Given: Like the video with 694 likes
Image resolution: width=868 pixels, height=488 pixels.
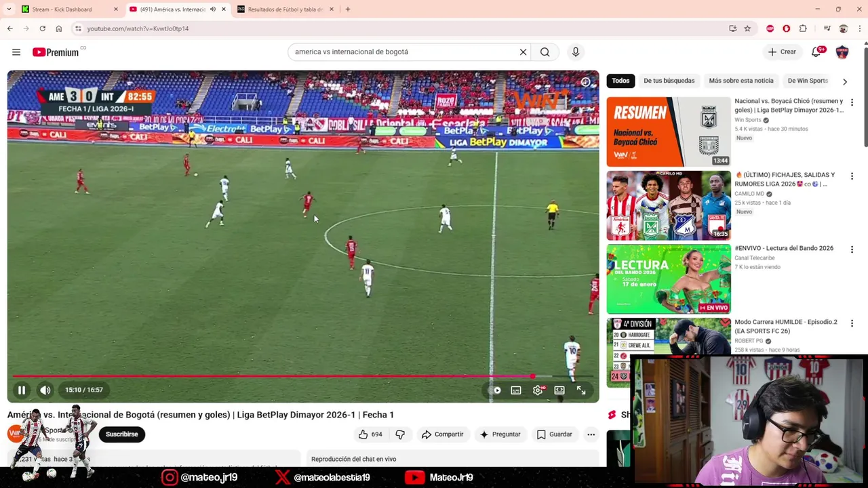Looking at the screenshot, I should [370, 434].
